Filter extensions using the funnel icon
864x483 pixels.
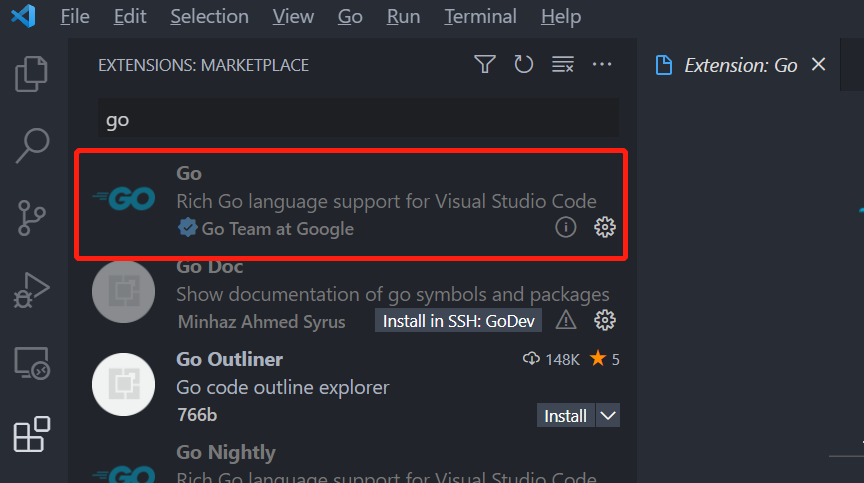tap(485, 64)
